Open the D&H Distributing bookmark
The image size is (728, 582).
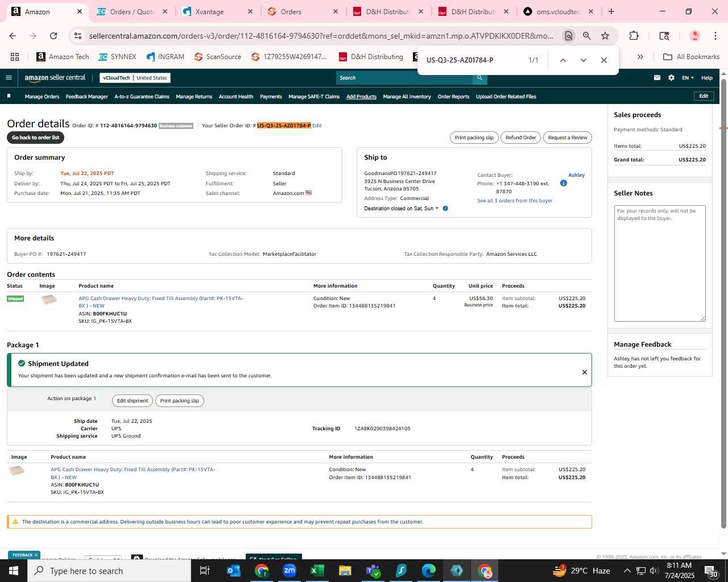tap(371, 57)
